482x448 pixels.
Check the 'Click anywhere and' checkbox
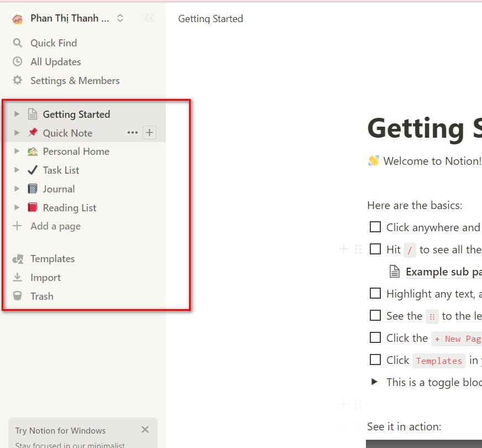click(x=375, y=227)
